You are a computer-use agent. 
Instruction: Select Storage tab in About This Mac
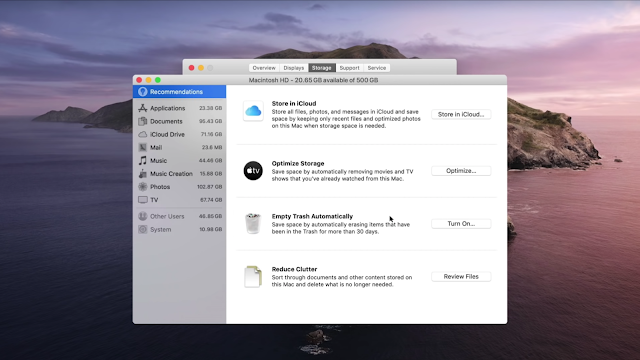coord(322,68)
